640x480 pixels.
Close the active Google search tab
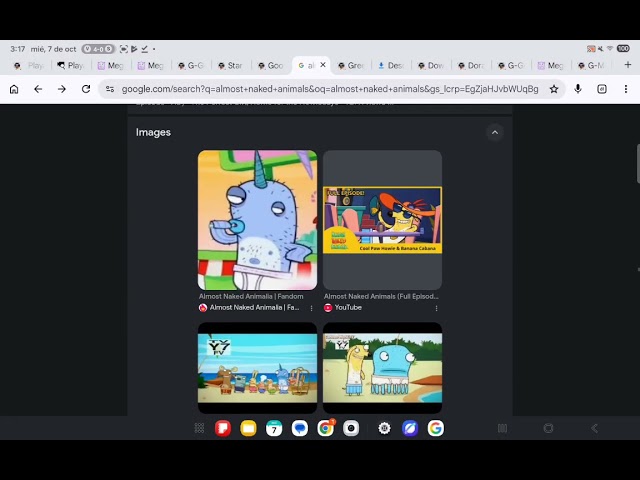click(323, 65)
